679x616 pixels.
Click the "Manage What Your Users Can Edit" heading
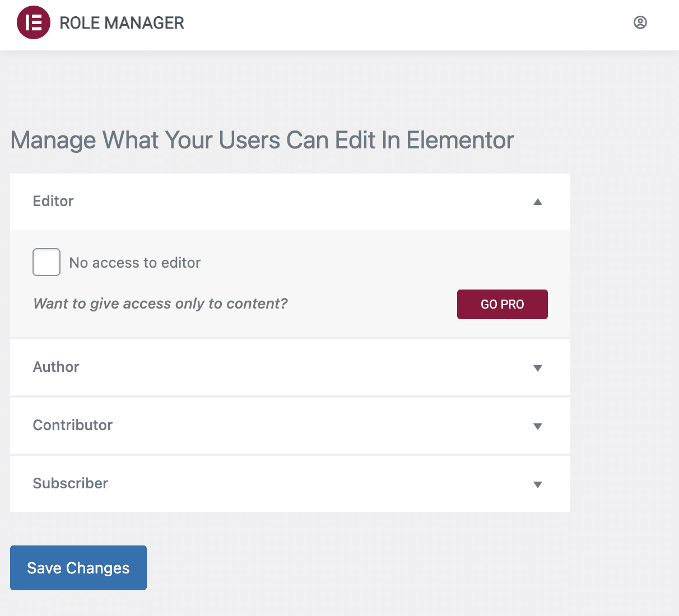(x=262, y=140)
